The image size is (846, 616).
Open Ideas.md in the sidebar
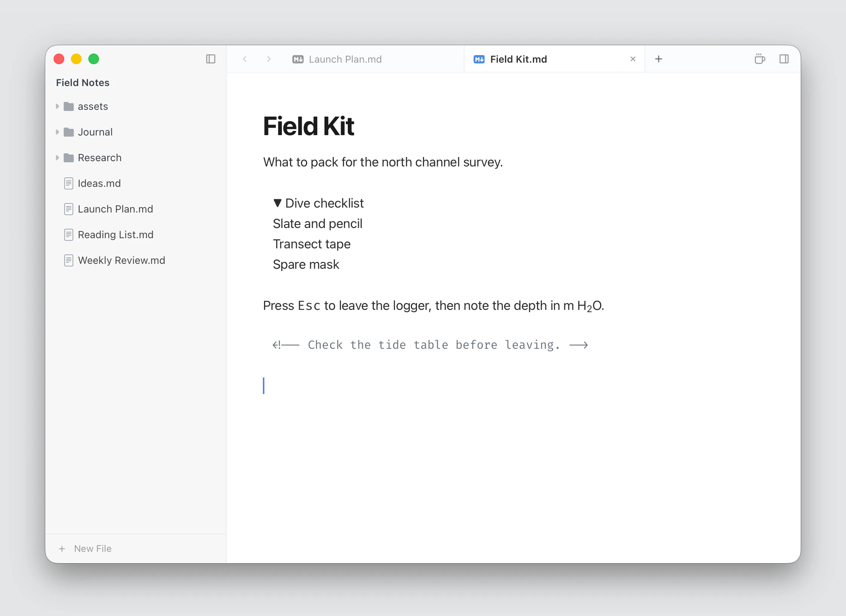tap(136, 183)
